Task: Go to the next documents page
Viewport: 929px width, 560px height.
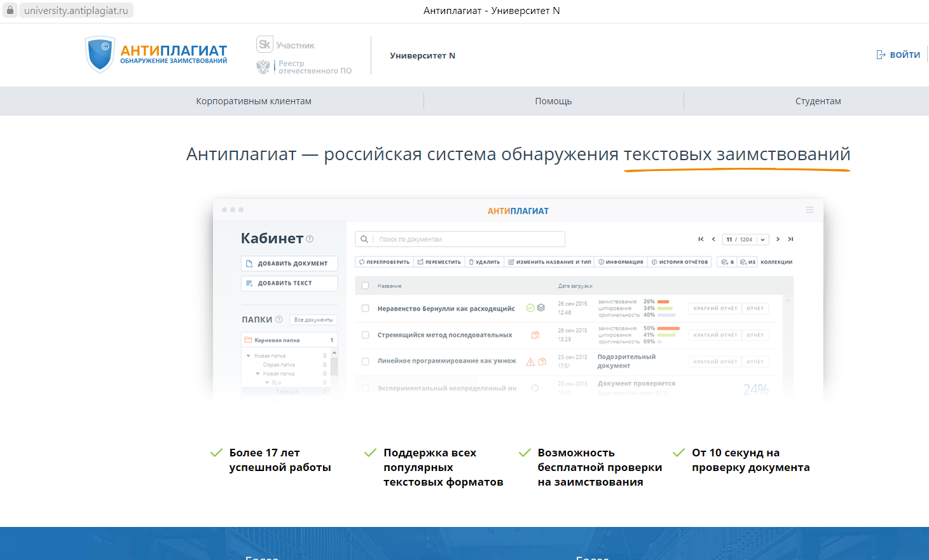Action: click(778, 239)
